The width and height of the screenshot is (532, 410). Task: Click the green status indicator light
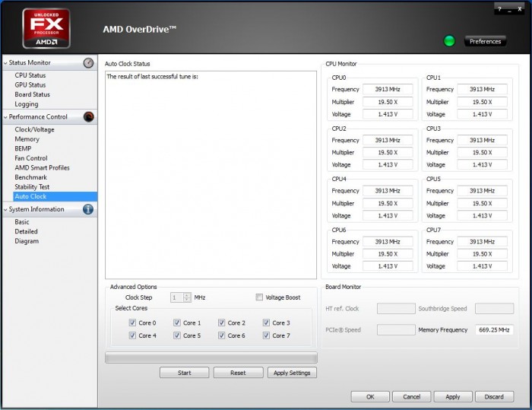[449, 41]
